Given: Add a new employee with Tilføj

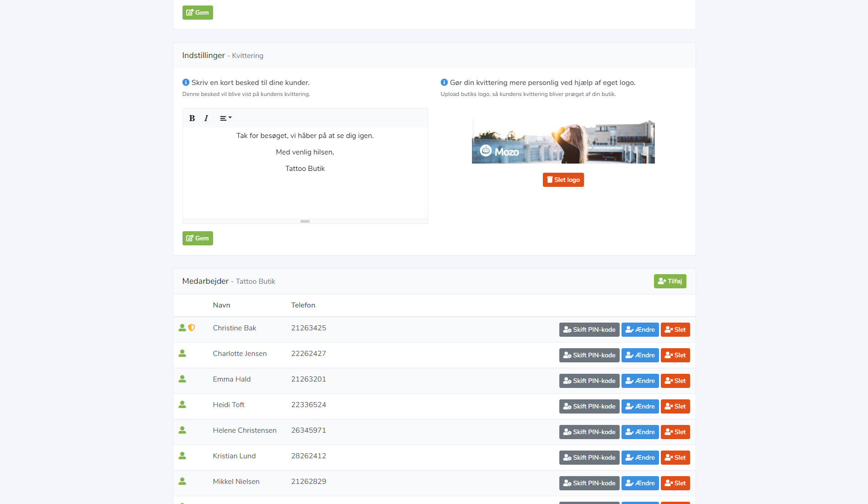Looking at the screenshot, I should click(x=670, y=281).
